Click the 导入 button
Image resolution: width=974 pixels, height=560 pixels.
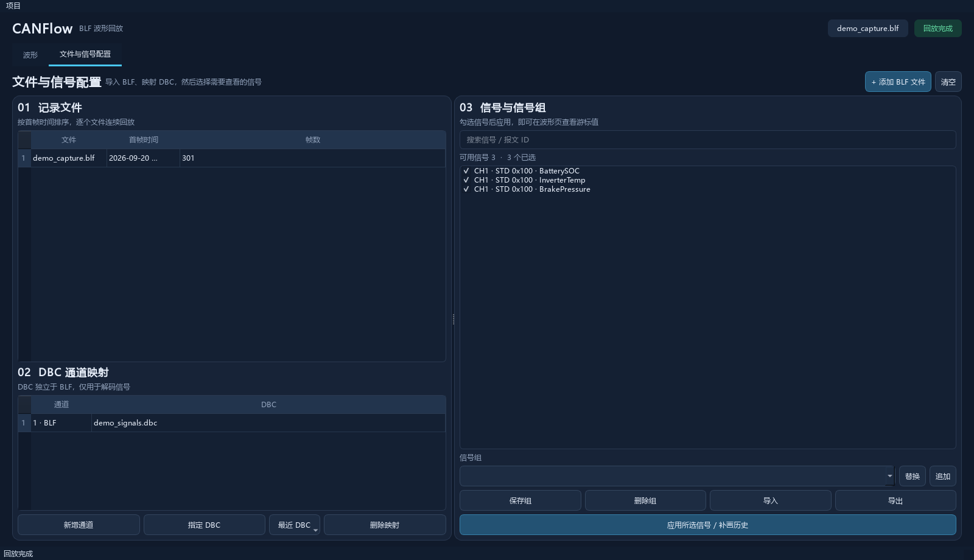pyautogui.click(x=770, y=500)
